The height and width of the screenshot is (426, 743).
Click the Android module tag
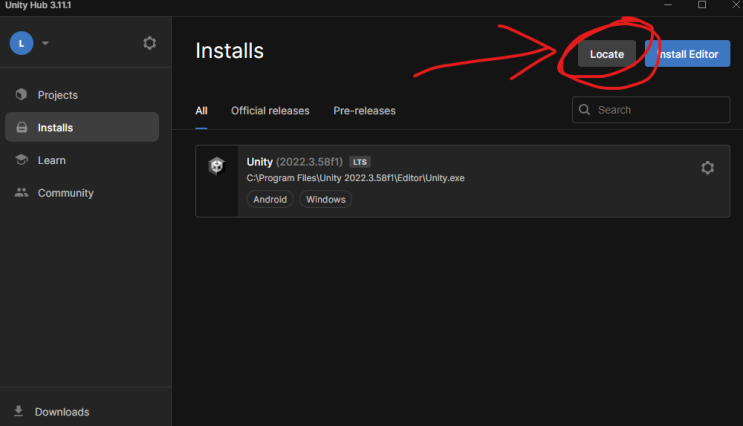[270, 199]
